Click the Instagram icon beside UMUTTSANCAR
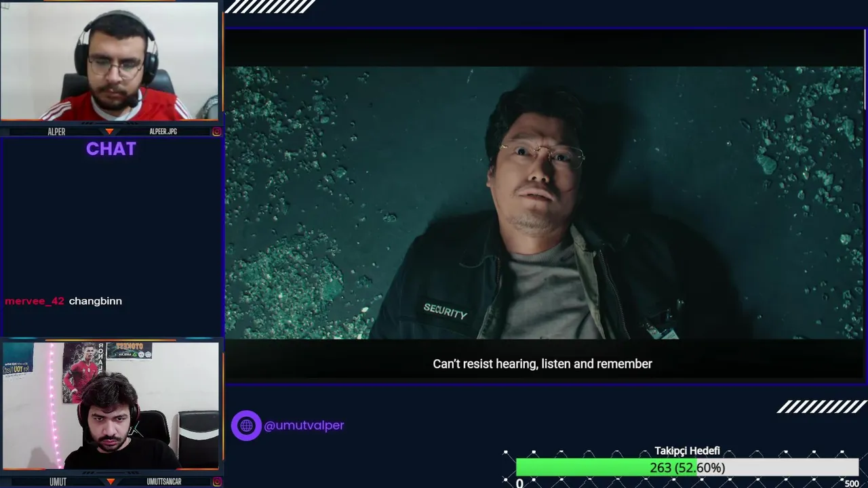868x488 pixels. coord(216,482)
